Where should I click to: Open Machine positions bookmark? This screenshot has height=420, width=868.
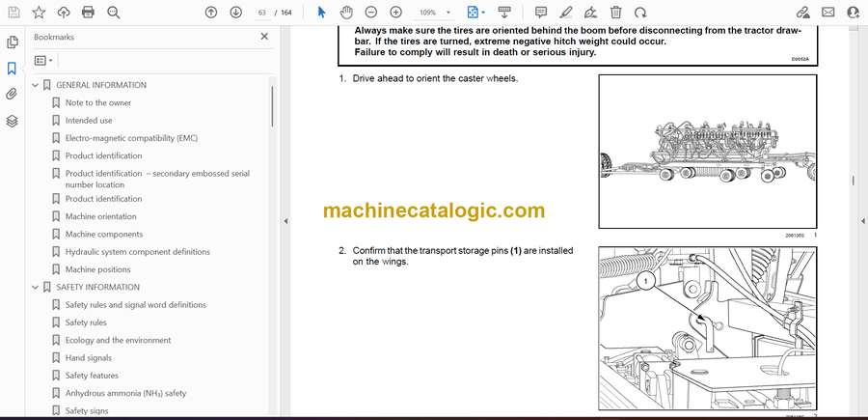pyautogui.click(x=98, y=269)
